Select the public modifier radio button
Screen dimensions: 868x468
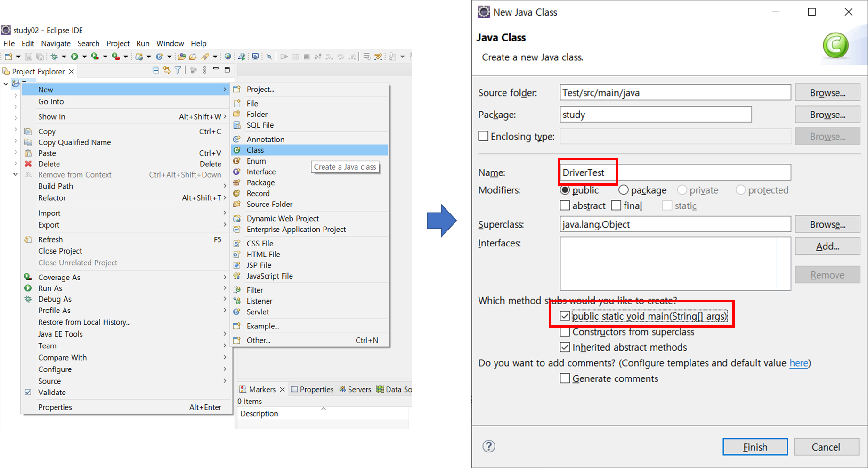pos(565,190)
